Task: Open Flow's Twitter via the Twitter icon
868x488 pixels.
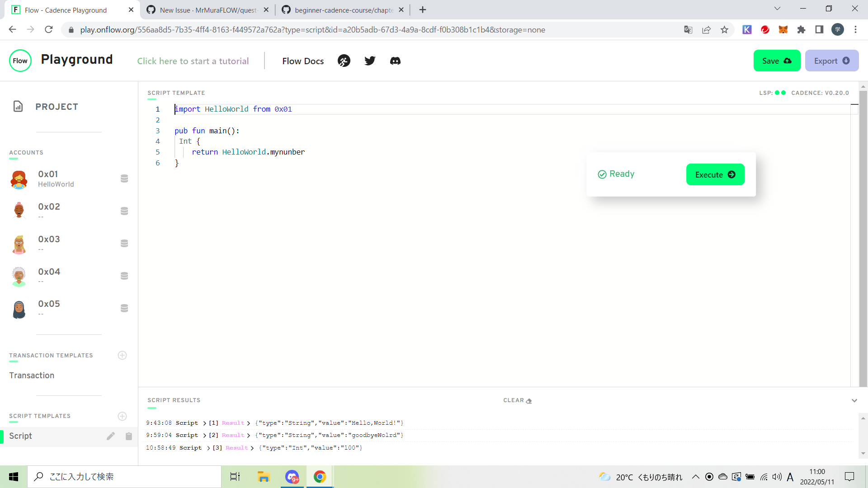Action: (x=370, y=60)
